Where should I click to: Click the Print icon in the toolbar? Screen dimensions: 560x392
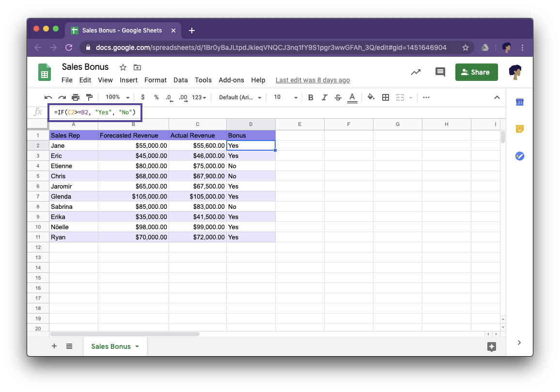pyautogui.click(x=76, y=97)
